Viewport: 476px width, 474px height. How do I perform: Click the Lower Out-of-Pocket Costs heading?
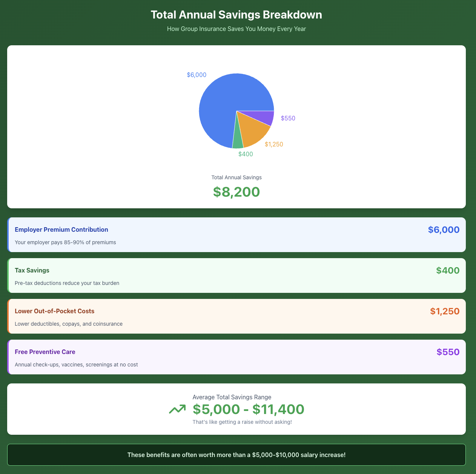pos(54,311)
